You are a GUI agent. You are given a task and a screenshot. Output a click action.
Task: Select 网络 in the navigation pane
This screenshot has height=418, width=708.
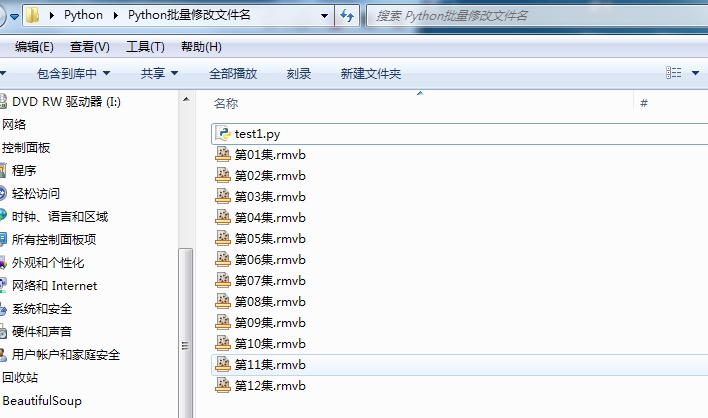coord(14,125)
